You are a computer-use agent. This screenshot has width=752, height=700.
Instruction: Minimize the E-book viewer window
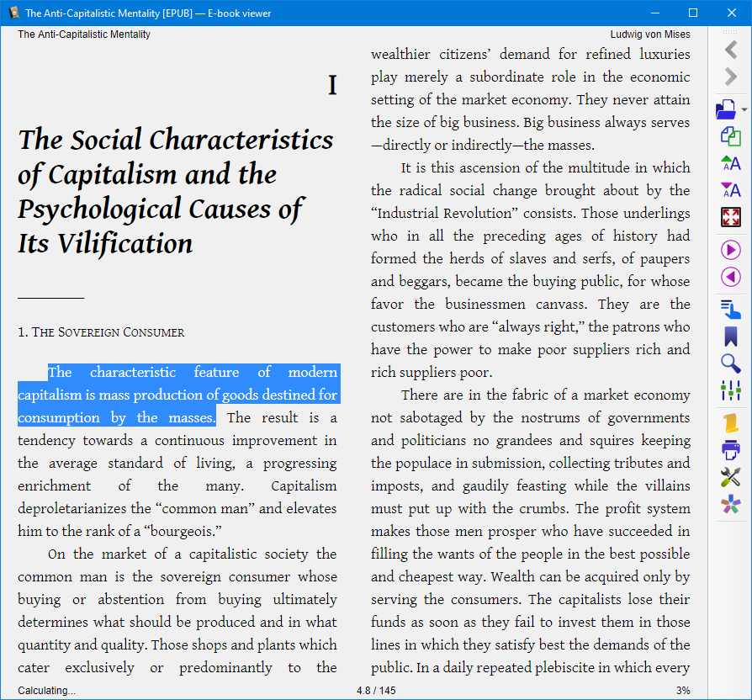point(655,13)
